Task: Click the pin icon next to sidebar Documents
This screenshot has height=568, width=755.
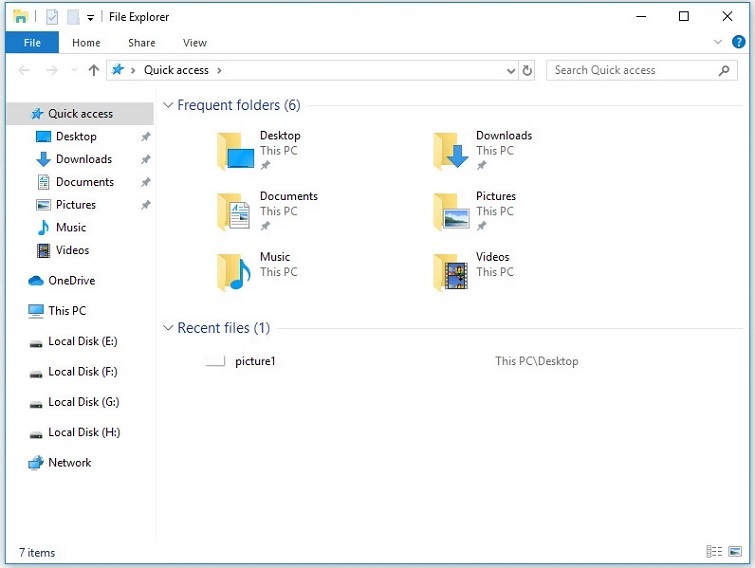Action: 145,182
